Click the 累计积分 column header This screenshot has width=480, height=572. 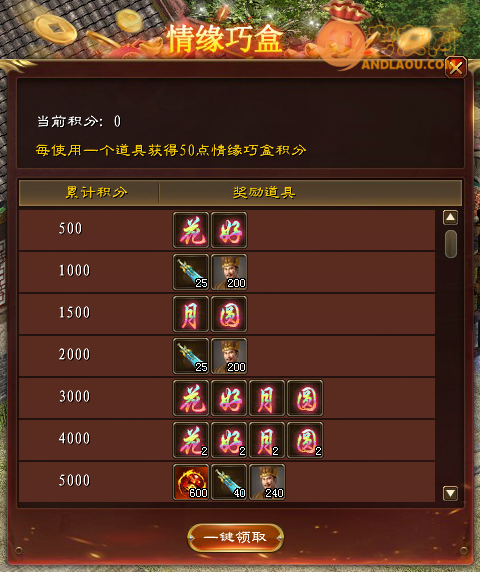(x=96, y=192)
